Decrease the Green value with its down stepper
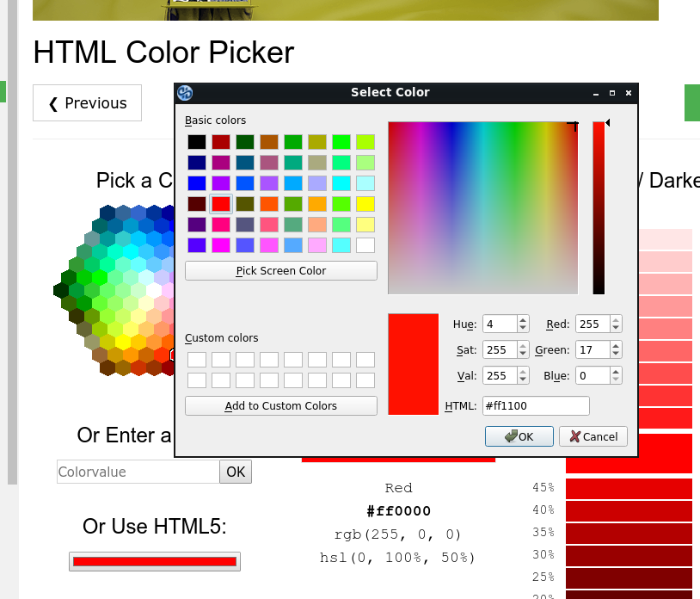The image size is (700, 599). (x=616, y=354)
